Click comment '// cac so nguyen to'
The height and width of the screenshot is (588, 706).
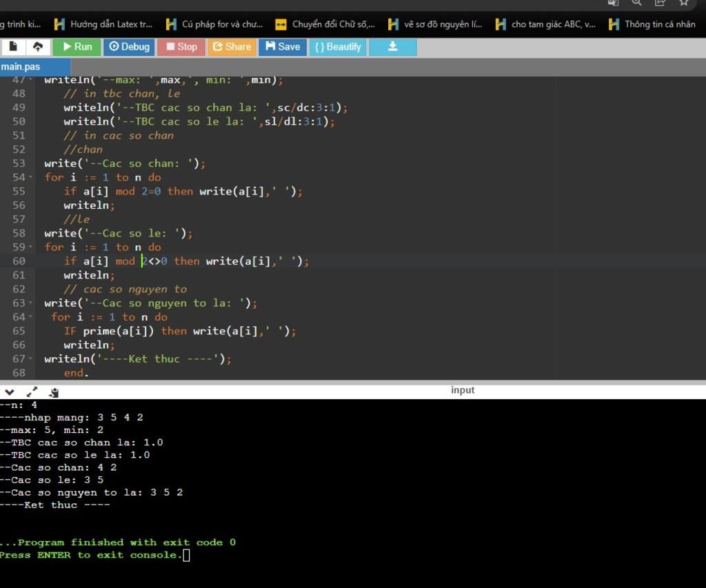(125, 289)
